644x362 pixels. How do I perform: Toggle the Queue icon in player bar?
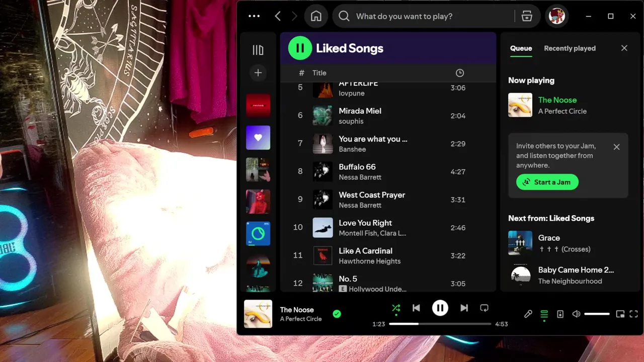click(x=544, y=314)
